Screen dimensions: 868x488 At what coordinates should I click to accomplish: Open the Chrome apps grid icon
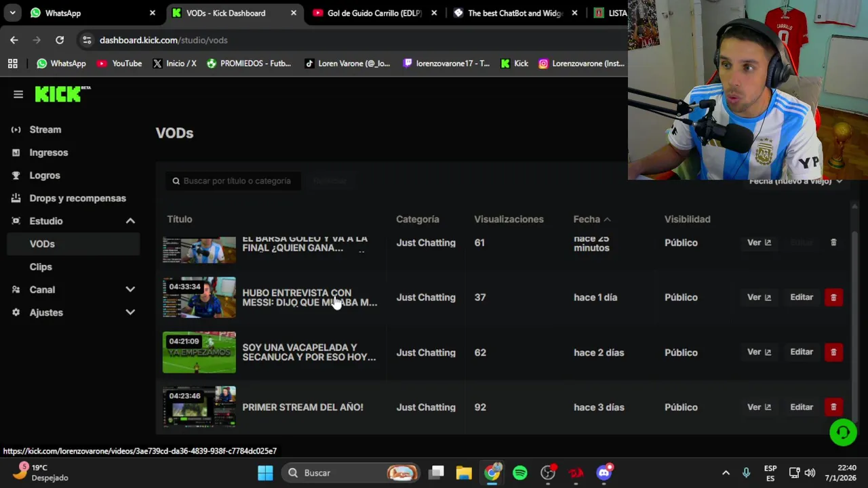pos(12,63)
